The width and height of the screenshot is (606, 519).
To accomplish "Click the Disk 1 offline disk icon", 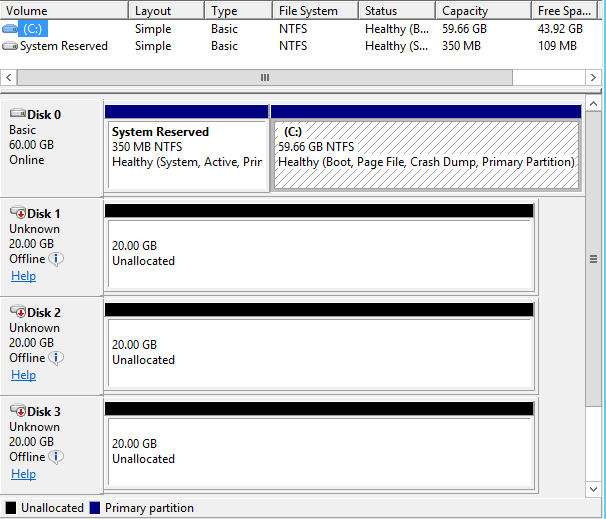I will [x=17, y=213].
